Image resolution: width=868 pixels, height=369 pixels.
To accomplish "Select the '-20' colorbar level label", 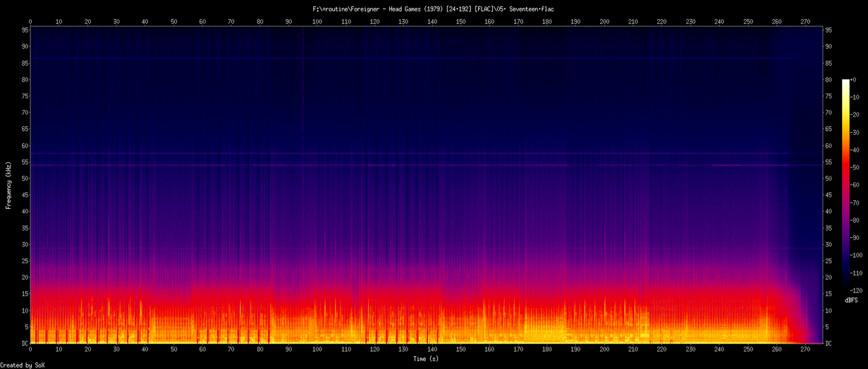I will 855,115.
